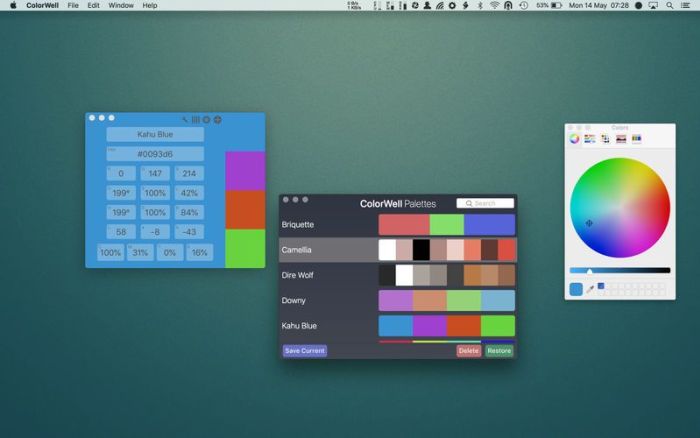700x438 pixels.
Task: Click the Apple menu icon
Action: (x=13, y=5)
